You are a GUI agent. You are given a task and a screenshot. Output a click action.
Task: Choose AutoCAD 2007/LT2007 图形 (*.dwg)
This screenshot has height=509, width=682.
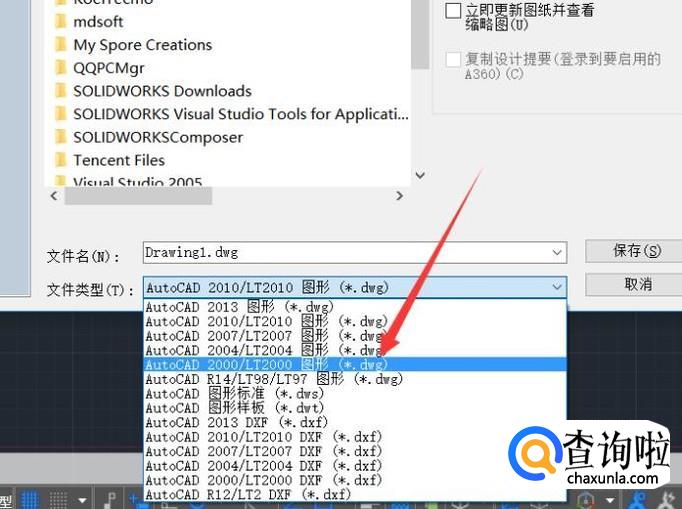pos(355,336)
